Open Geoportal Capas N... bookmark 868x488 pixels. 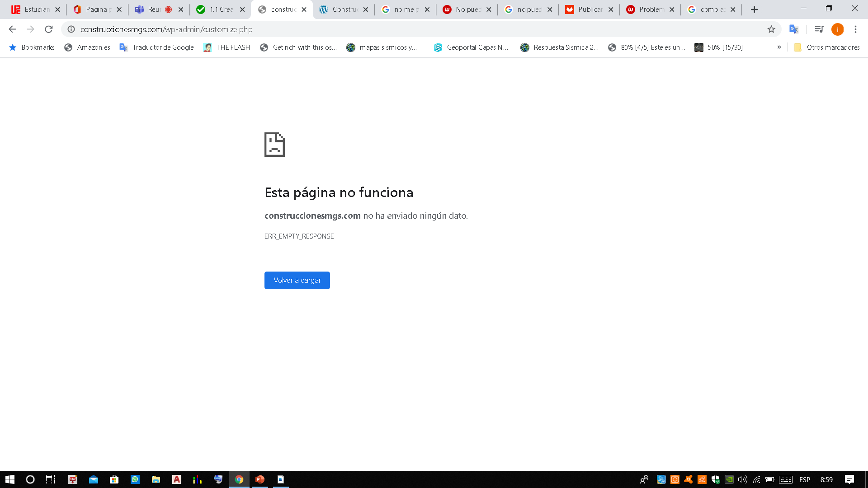coord(471,47)
